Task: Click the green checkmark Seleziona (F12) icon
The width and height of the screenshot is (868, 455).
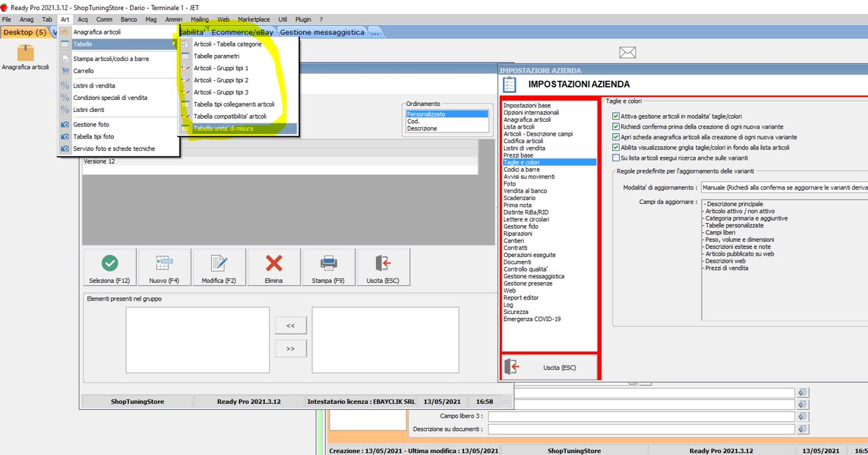Action: click(109, 264)
